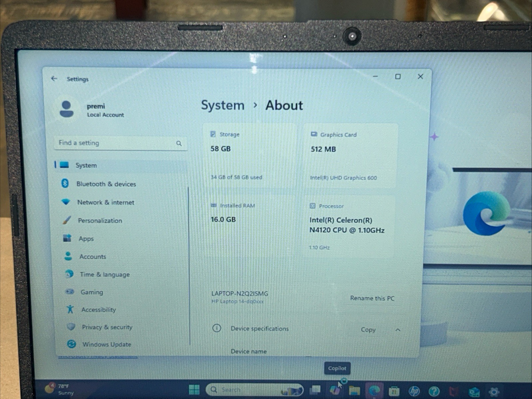The image size is (532, 399).
Task: Click the Device specifications info icon
Action: (x=217, y=328)
